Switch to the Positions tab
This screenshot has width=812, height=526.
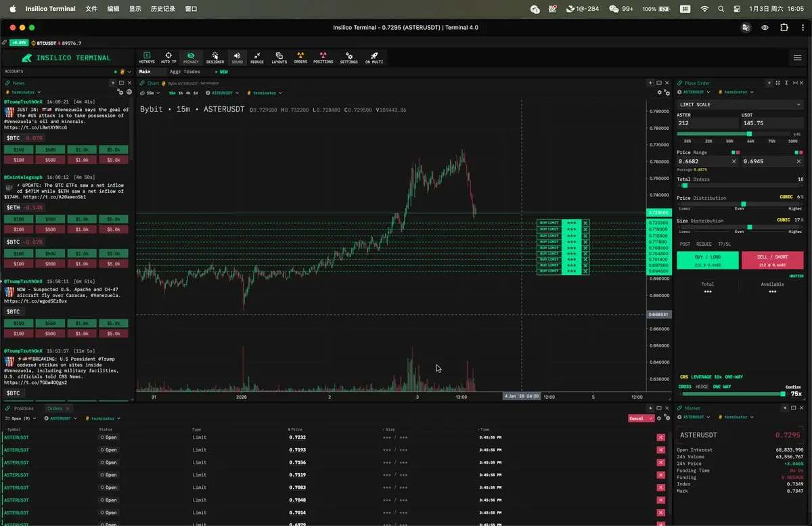click(24, 408)
